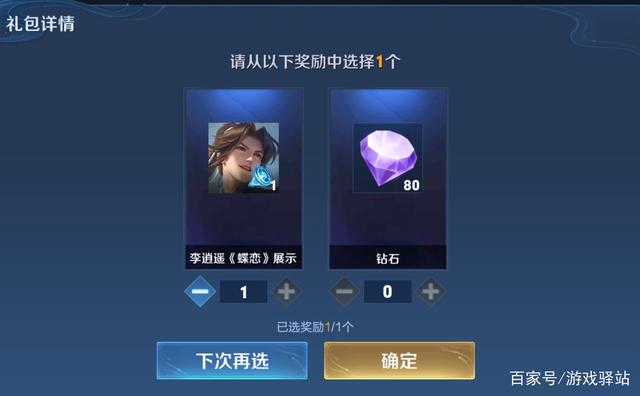Image resolution: width=640 pixels, height=396 pixels.
Task: Decrease diamond reward quantity with minus
Action: (344, 291)
